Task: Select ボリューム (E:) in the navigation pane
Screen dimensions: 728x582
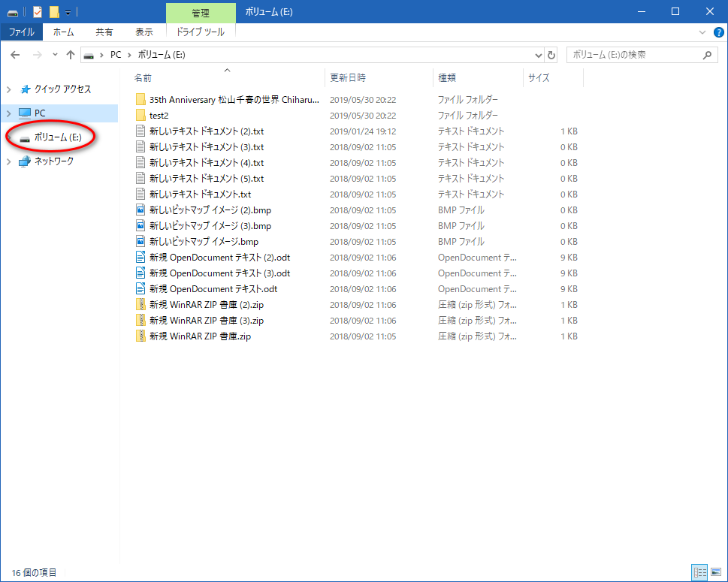Action: click(57, 137)
